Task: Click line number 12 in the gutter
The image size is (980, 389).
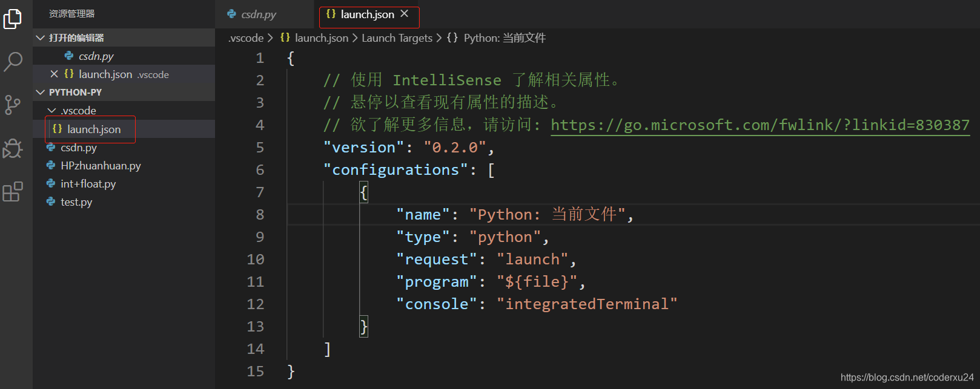Action: click(256, 304)
